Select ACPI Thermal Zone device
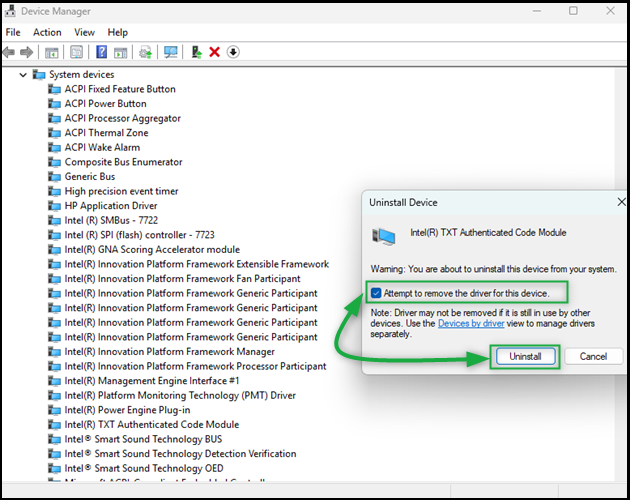630x500 pixels. tap(106, 133)
